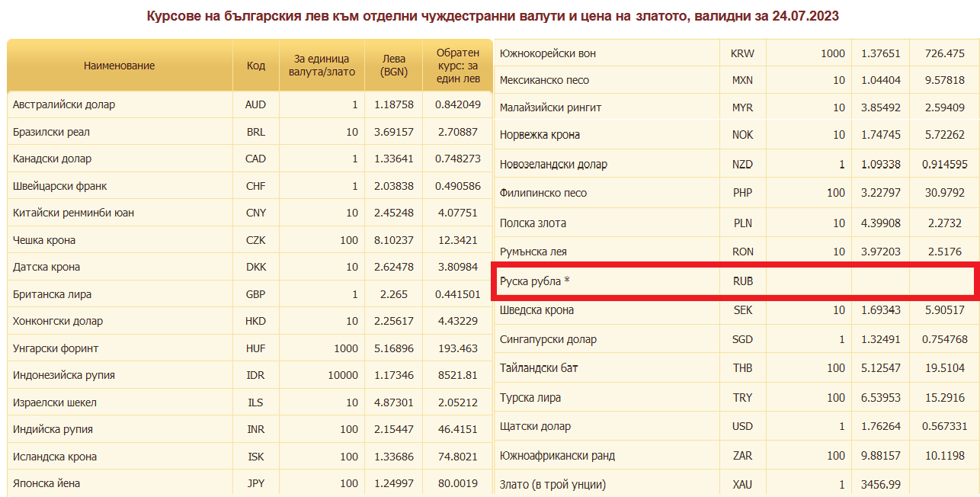Click the 'Лева (BGN)' column header

pos(394,66)
